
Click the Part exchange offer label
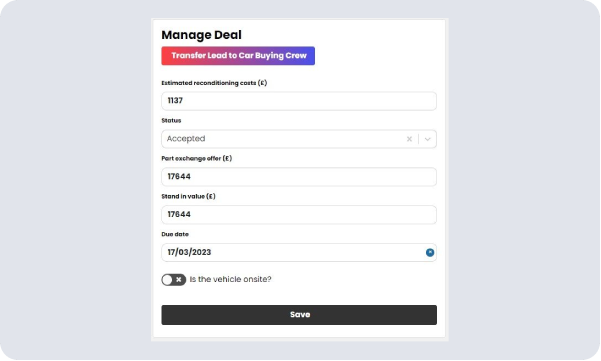click(x=197, y=159)
